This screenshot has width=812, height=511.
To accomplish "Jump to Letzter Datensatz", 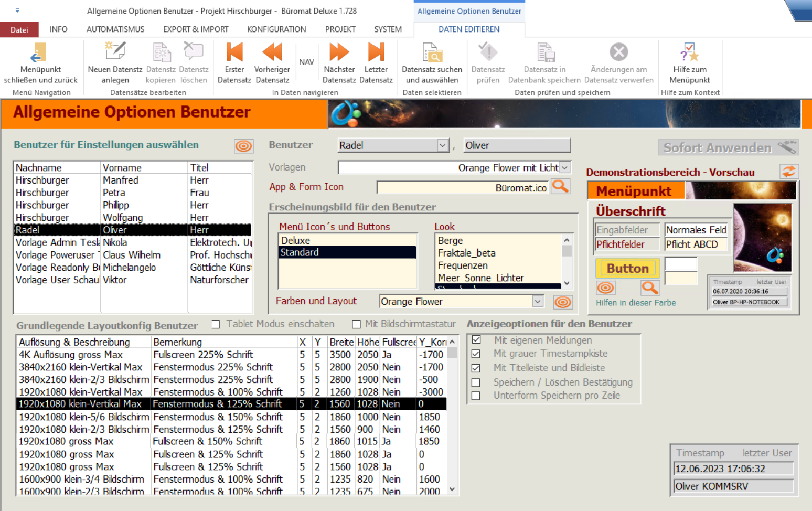I will 376,53.
